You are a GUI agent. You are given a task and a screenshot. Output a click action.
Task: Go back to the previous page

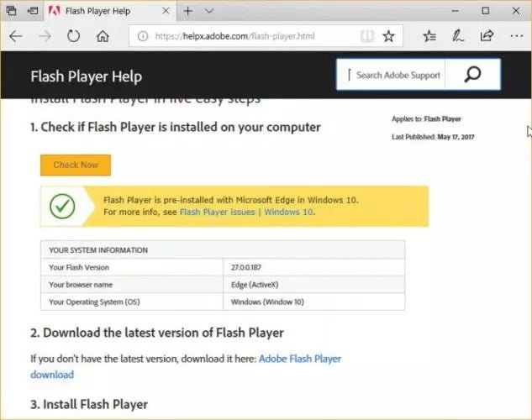[x=16, y=36]
